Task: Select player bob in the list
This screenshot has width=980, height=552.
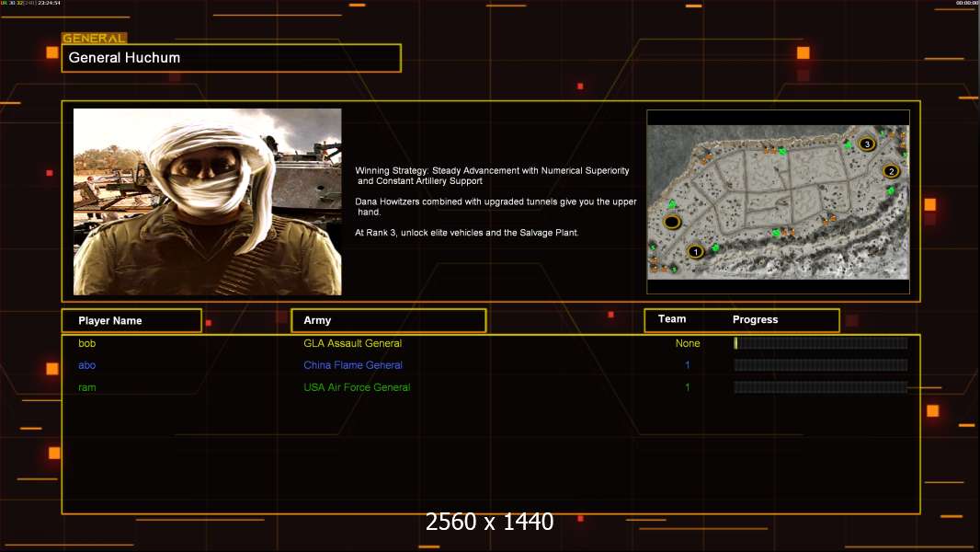Action: click(x=86, y=343)
